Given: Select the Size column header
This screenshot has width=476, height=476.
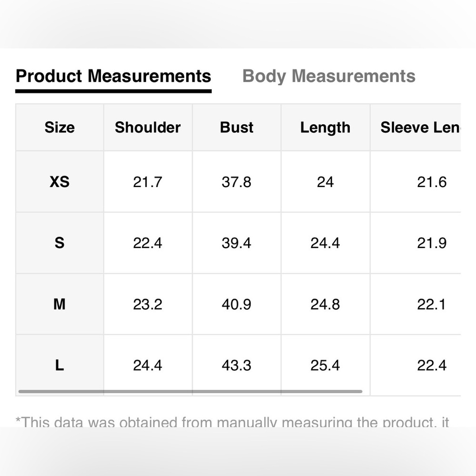Looking at the screenshot, I should coord(59,127).
